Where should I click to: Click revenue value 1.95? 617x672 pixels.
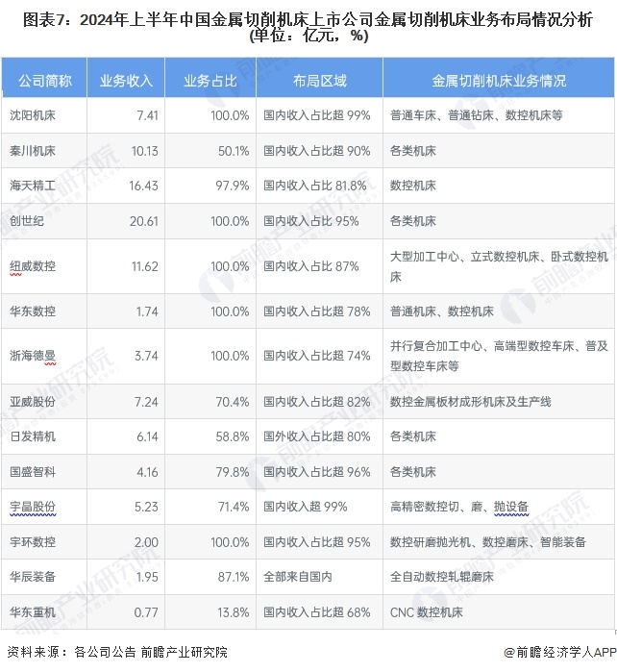pos(147,577)
